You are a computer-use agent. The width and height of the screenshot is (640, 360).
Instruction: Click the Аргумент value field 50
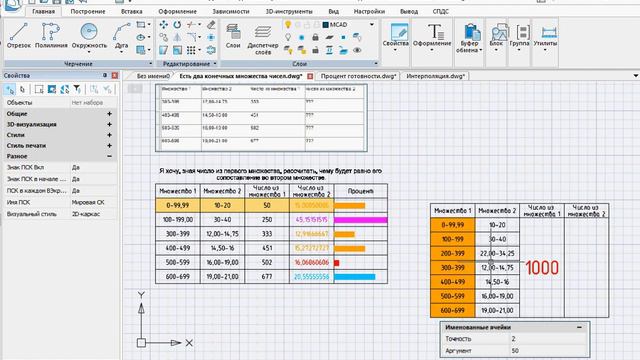click(548, 351)
